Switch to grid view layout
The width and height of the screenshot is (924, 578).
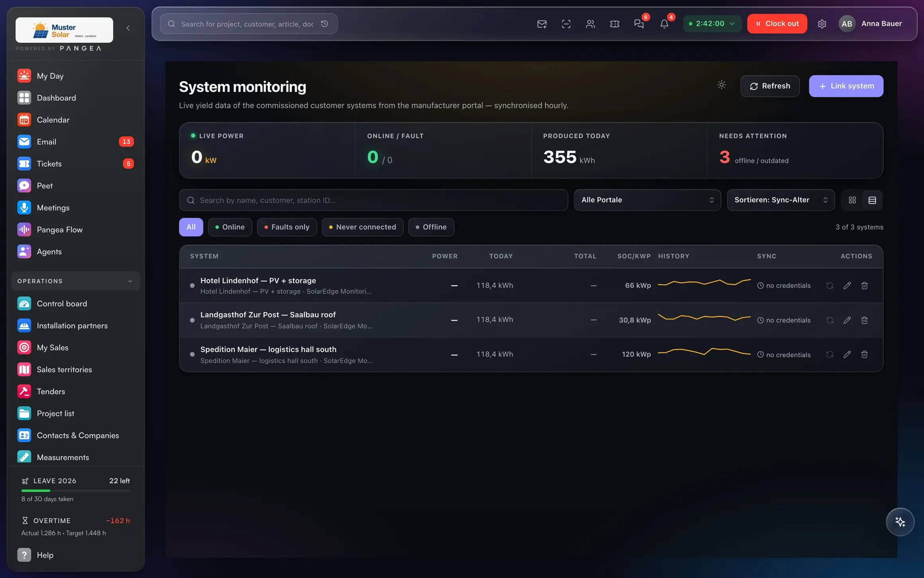852,200
